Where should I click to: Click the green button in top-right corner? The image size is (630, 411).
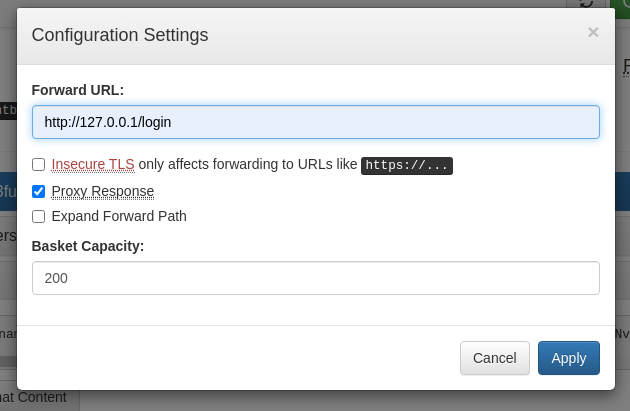620,4
